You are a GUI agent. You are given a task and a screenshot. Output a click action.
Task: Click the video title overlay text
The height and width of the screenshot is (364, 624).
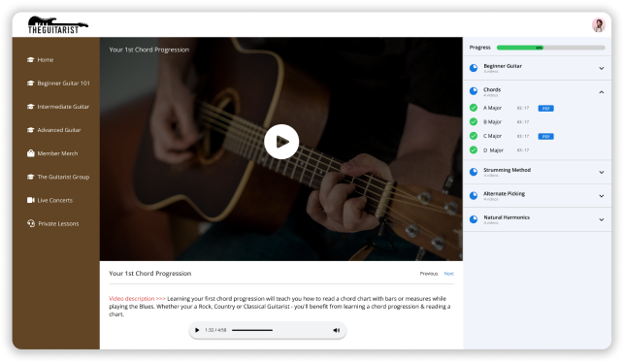coord(148,50)
